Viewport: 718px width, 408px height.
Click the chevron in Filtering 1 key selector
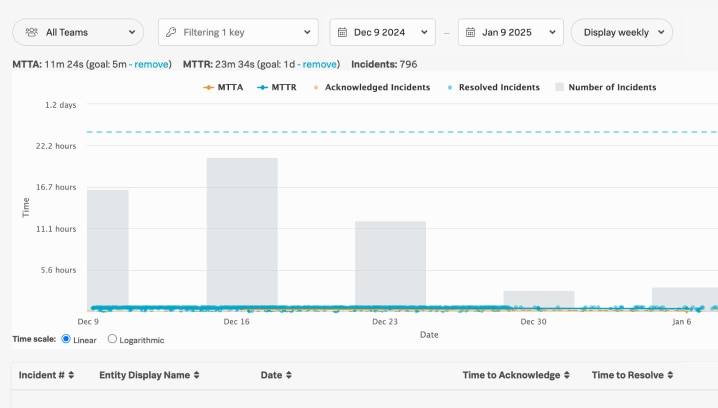click(x=307, y=32)
